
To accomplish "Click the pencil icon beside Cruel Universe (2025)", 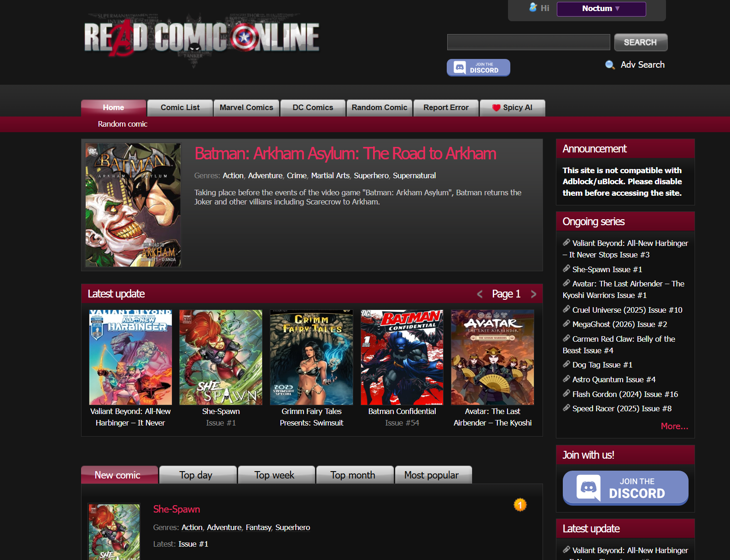I will (x=566, y=309).
